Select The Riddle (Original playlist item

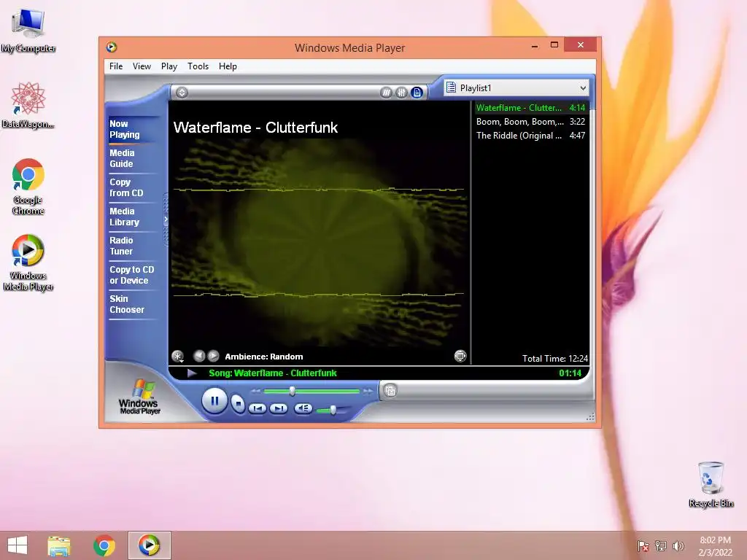click(x=530, y=135)
